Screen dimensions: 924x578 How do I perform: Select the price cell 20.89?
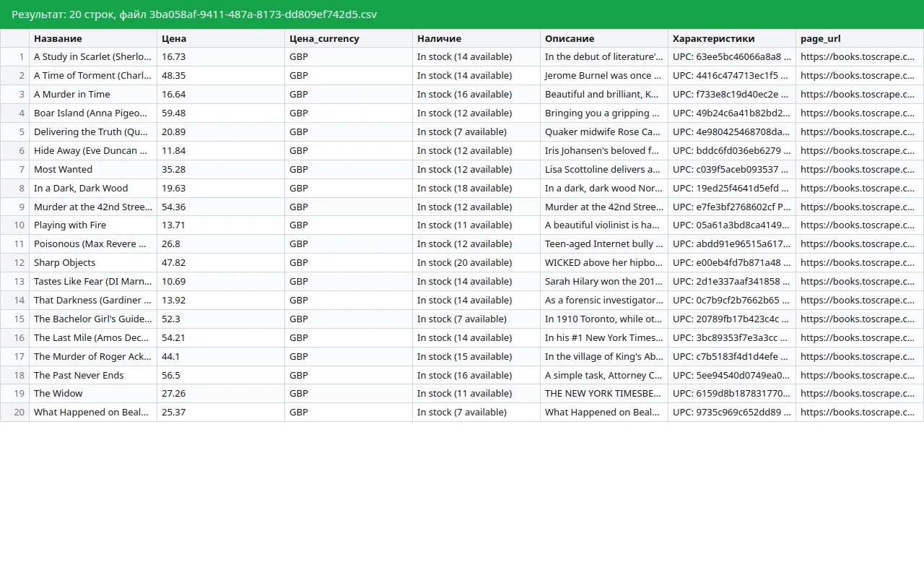[221, 131]
